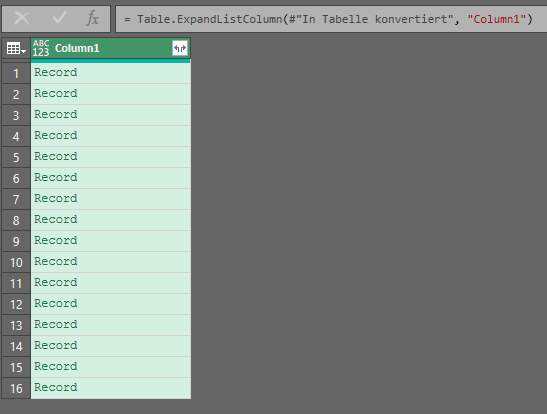Screen dimensions: 547x414
Task: Open the Record in row 16
Action: 56,387
